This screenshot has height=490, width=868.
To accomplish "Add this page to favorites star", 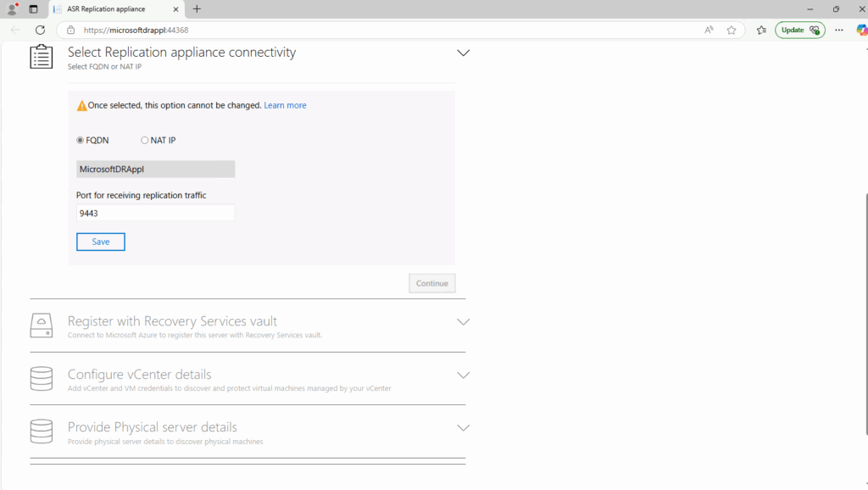I will pyautogui.click(x=732, y=30).
